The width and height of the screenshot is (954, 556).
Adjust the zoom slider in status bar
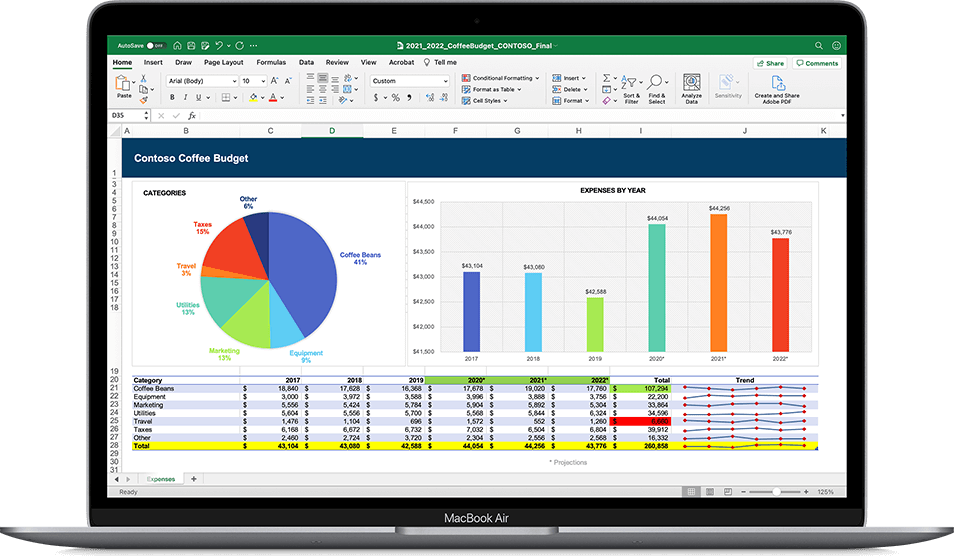coord(775,492)
